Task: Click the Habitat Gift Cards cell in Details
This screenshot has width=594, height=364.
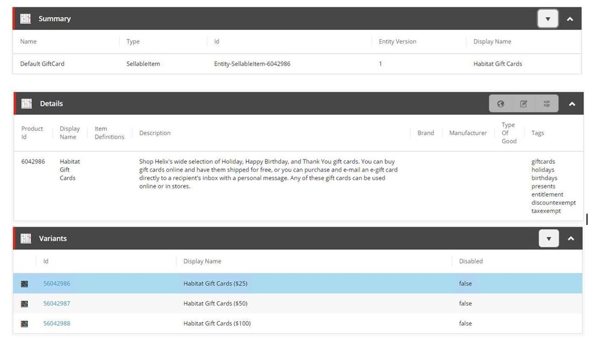Action: (70, 170)
